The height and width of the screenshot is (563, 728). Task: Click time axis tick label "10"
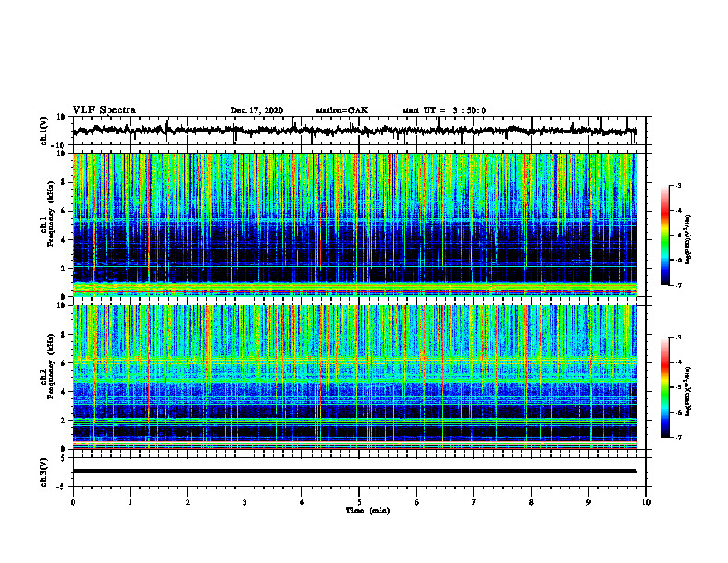pyautogui.click(x=646, y=502)
